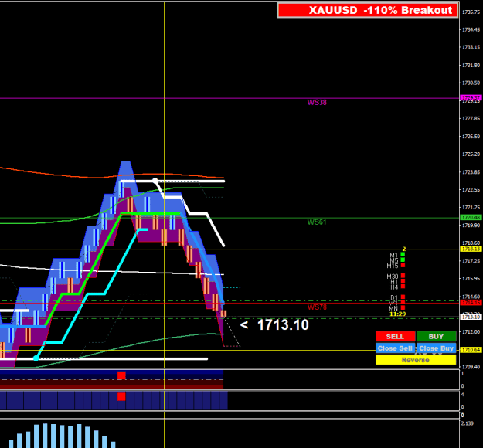Image resolution: width=483 pixels, height=448 pixels.
Task: Select the M1 timeframe label
Action: click(394, 255)
